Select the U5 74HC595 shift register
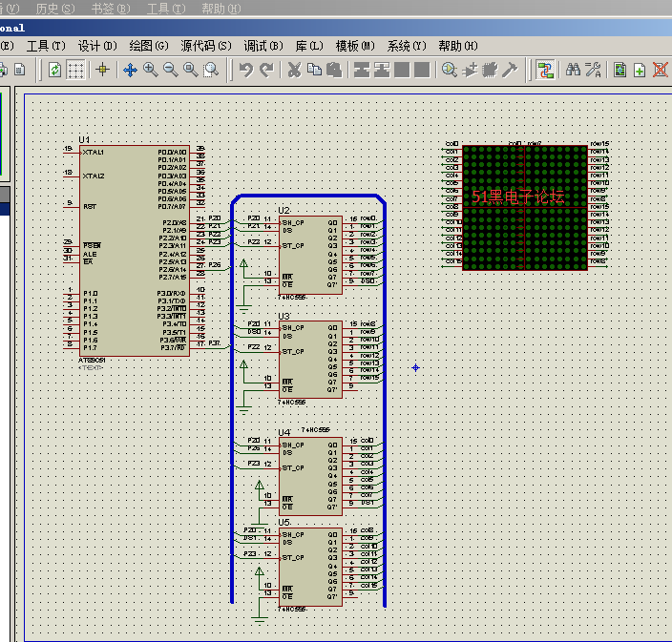Image resolution: width=672 pixels, height=642 pixels. pyautogui.click(x=311, y=567)
